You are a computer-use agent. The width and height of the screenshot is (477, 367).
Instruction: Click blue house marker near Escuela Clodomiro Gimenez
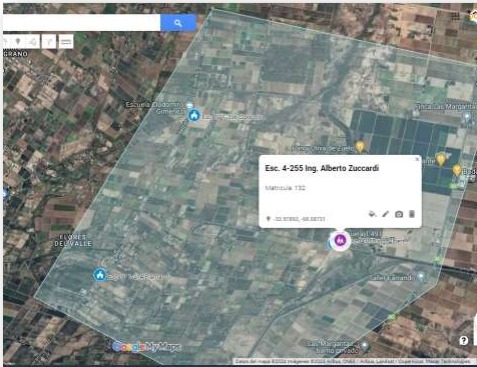(194, 115)
